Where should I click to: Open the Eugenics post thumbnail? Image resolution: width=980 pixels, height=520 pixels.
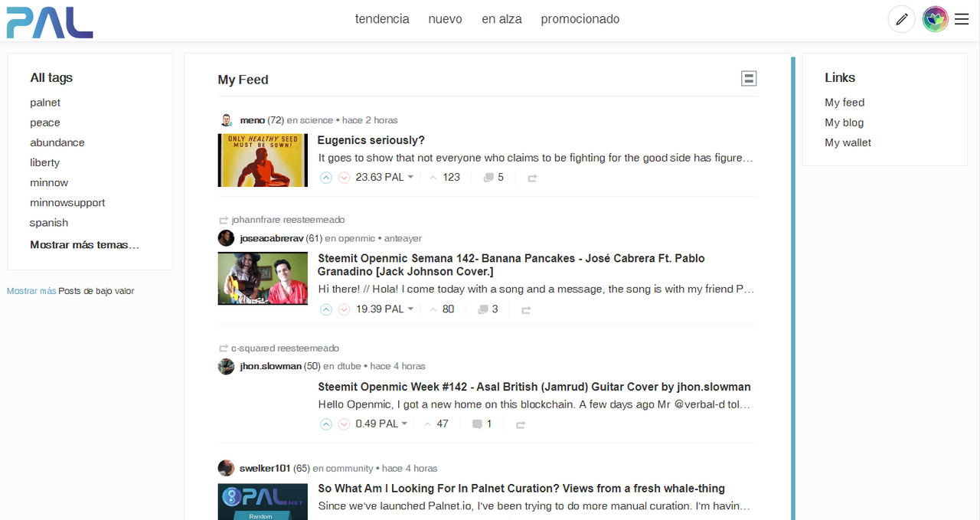[x=263, y=160]
